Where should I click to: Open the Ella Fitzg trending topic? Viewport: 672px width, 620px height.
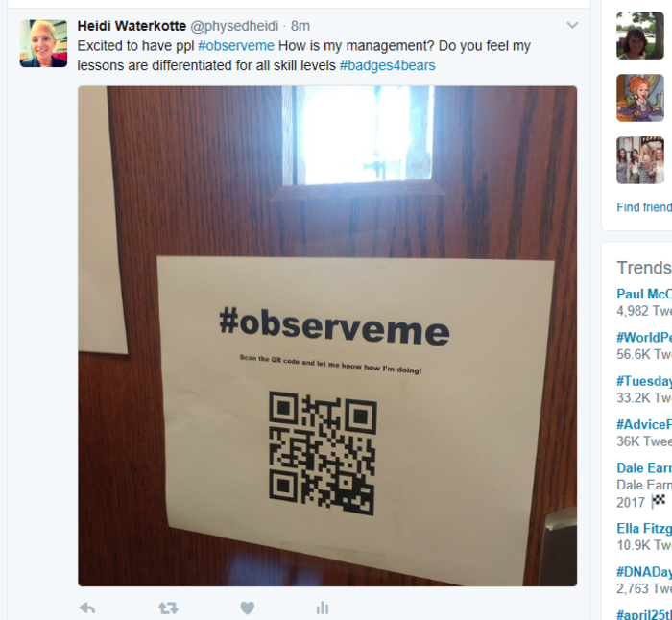pos(644,528)
